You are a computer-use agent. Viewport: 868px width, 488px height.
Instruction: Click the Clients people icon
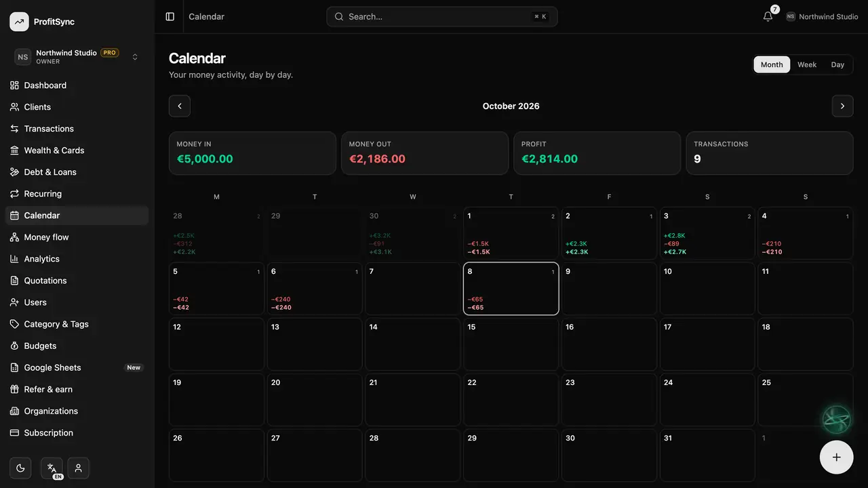14,107
